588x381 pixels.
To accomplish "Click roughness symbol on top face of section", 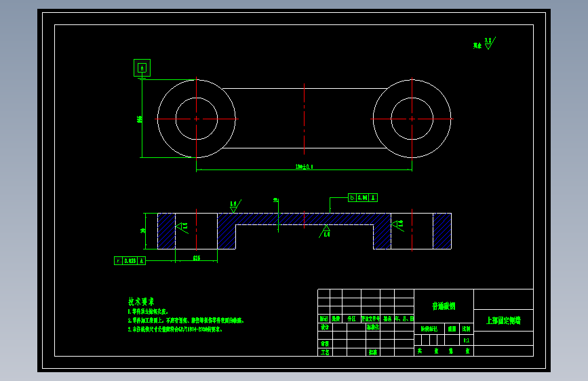I will point(235,206).
